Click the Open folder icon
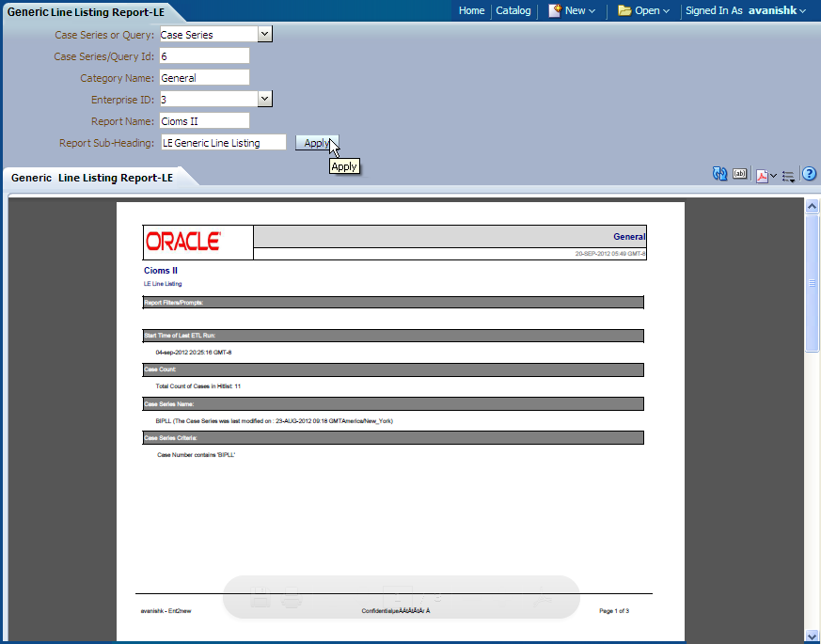The width and height of the screenshot is (821, 644). point(624,10)
